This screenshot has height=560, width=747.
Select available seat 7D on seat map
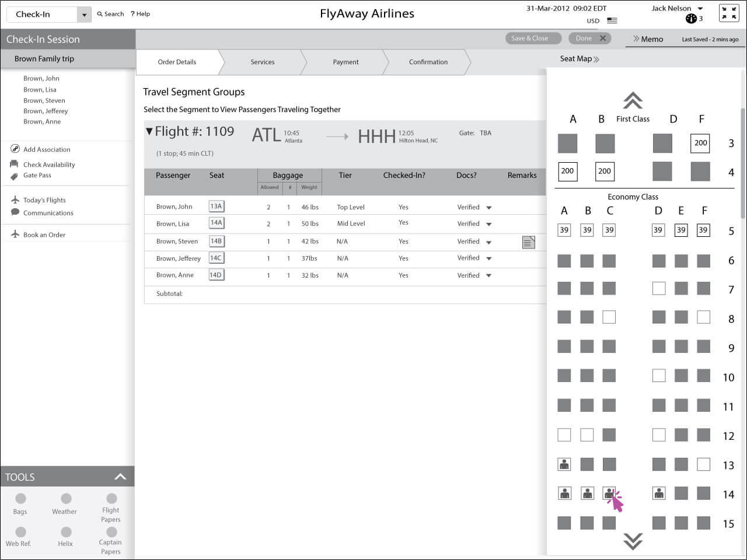point(658,288)
